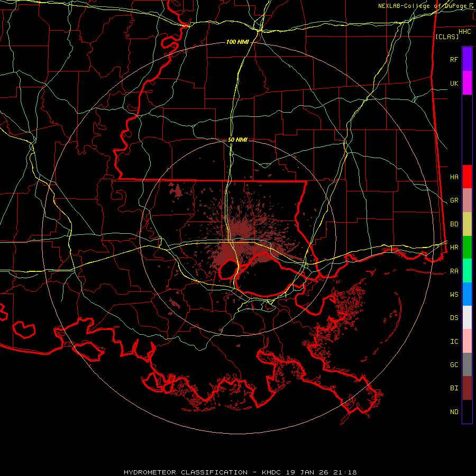Viewport: 476px width, 476px height.
Task: Click the WS legend label
Action: 454,294
